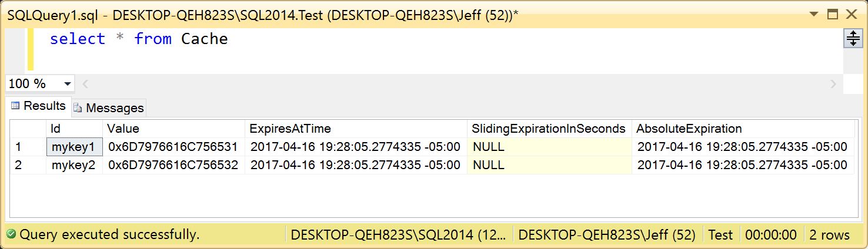
Task: Click the split editor pane icon
Action: coord(852,39)
